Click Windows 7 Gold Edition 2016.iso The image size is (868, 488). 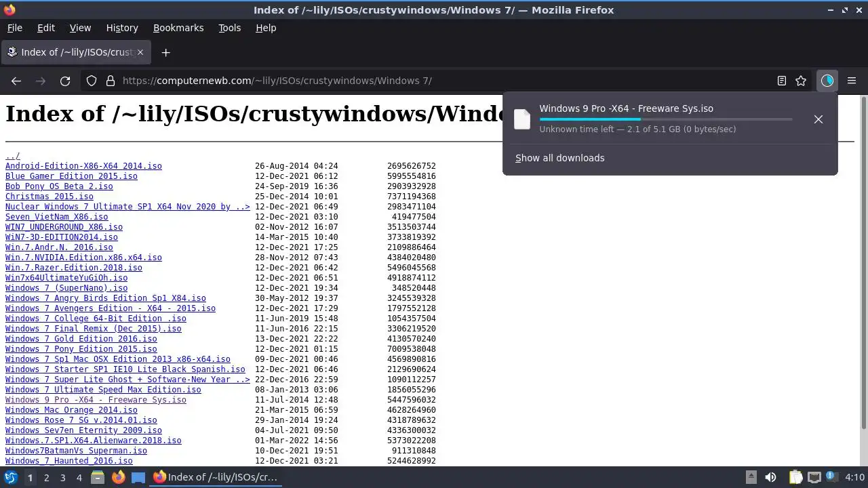(x=81, y=339)
